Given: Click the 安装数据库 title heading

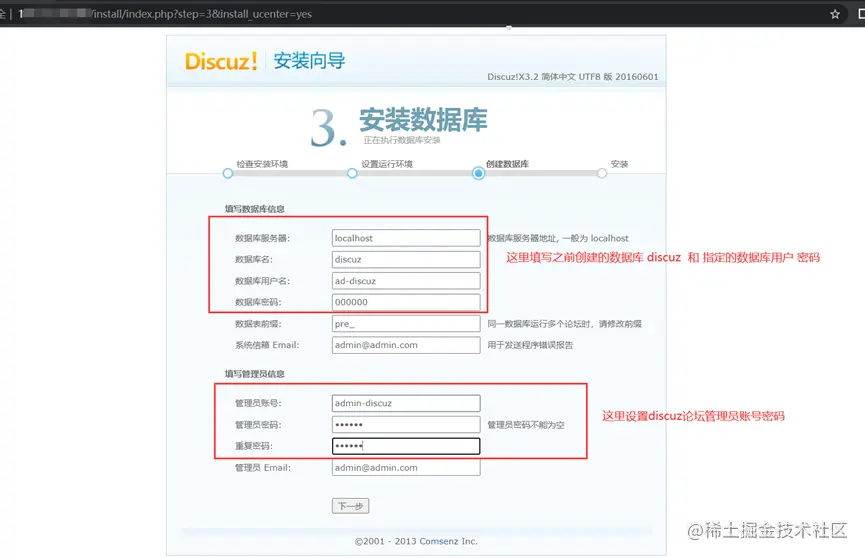Looking at the screenshot, I should tap(424, 120).
